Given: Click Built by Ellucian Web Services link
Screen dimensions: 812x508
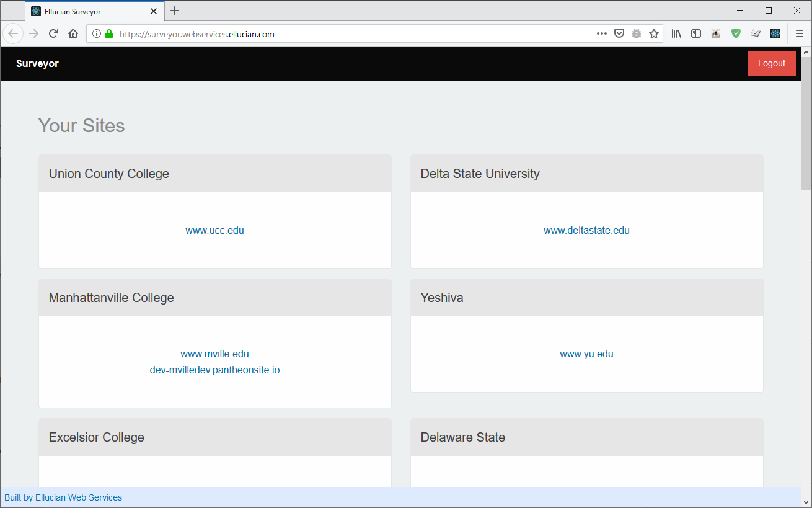Looking at the screenshot, I should pyautogui.click(x=63, y=497).
